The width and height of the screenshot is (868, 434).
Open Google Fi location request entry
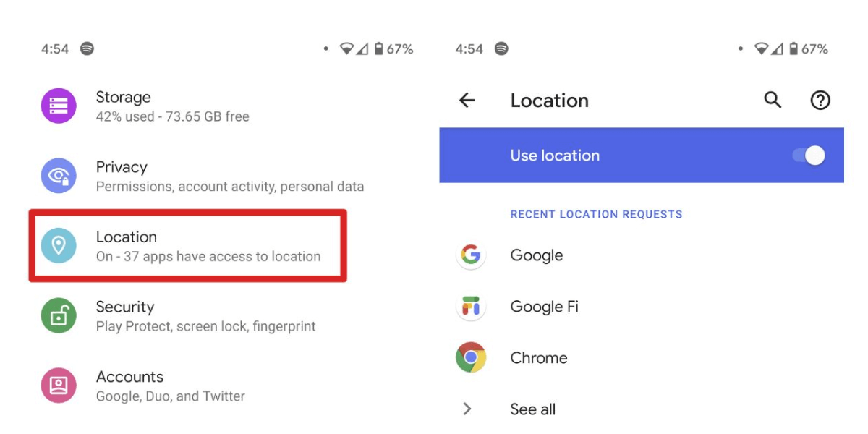tap(544, 307)
